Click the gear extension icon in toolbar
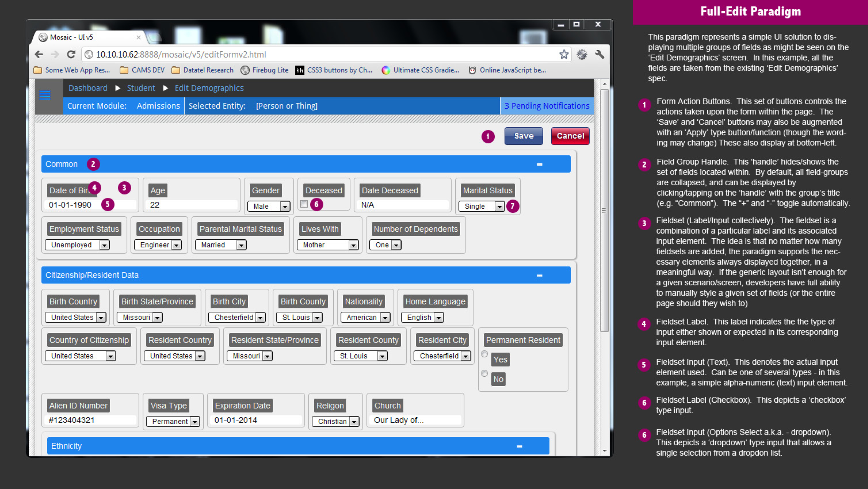868x489 pixels. 582,54
